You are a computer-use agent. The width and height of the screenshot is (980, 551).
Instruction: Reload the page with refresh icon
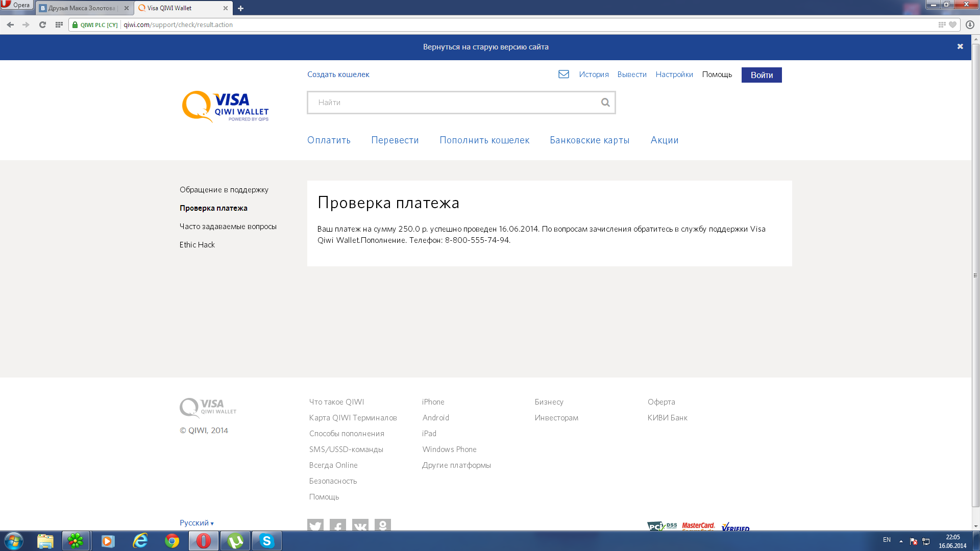pos(42,24)
